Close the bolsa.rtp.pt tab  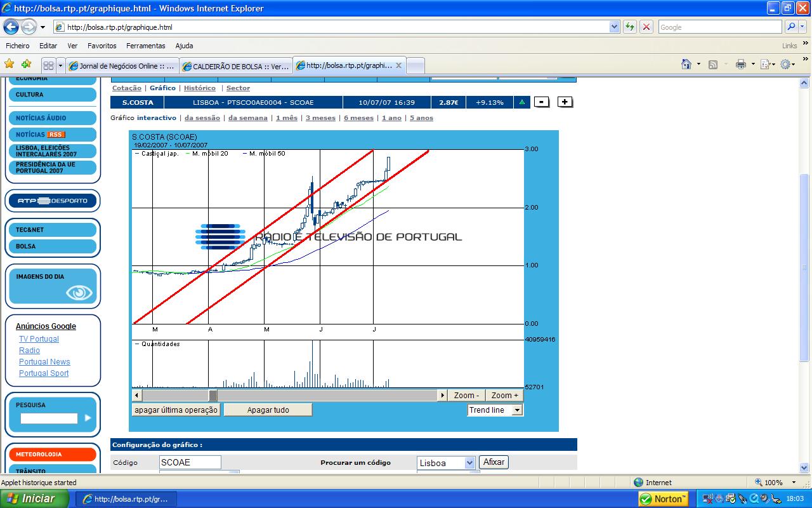398,65
